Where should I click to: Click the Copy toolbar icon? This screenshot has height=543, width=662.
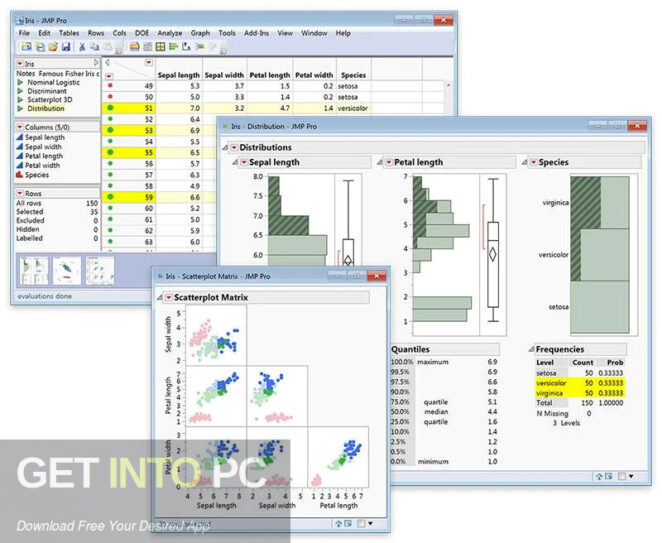(x=95, y=46)
